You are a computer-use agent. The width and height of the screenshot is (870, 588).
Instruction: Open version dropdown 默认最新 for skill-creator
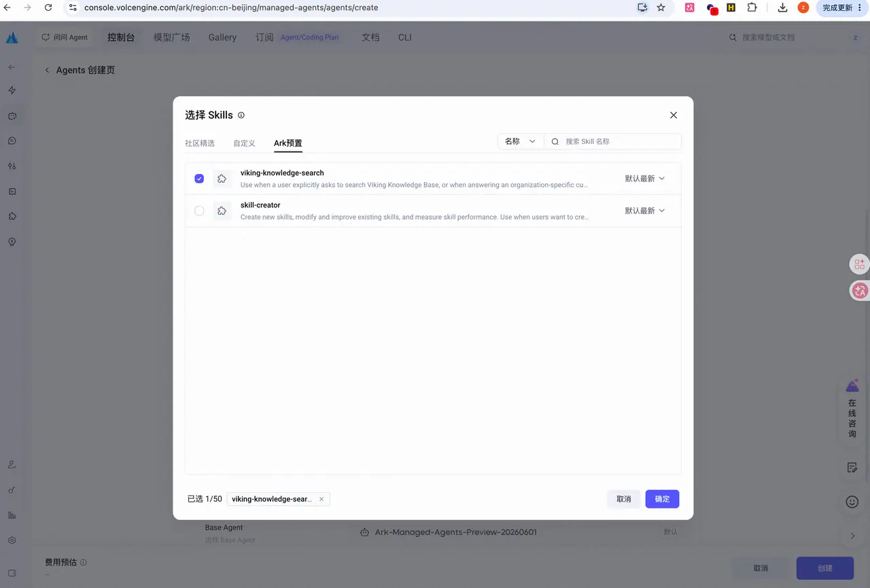644,211
